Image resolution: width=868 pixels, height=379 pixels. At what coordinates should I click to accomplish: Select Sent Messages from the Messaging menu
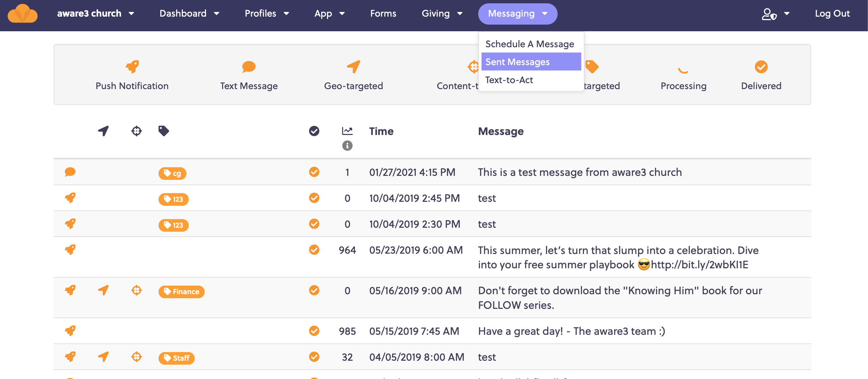(517, 62)
